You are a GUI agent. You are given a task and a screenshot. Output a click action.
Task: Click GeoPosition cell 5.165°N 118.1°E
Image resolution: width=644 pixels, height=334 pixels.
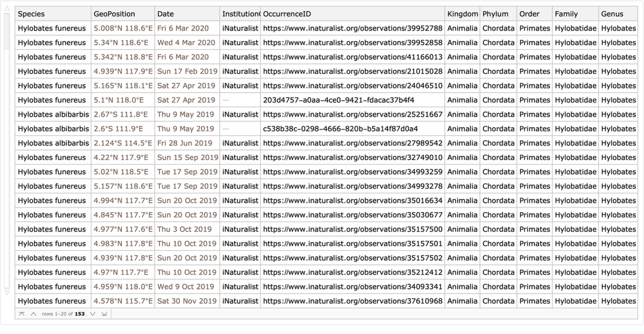click(x=123, y=86)
